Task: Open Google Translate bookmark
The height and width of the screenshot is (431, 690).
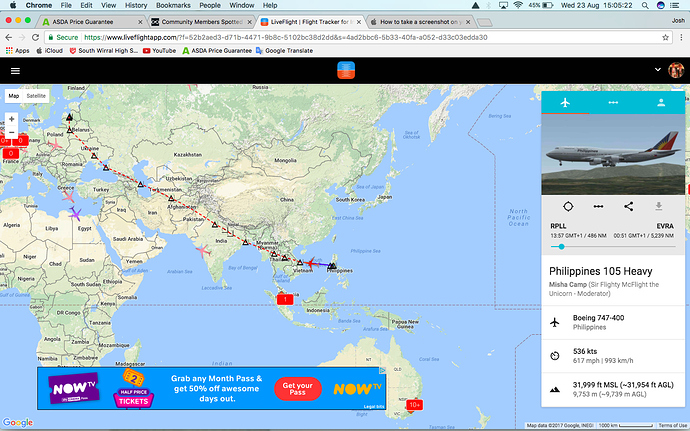Action: [284, 51]
